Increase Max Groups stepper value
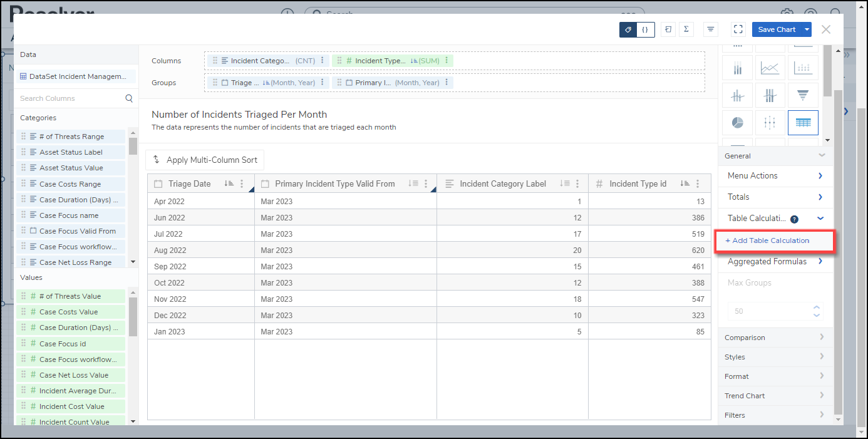Viewport: 868px width, 439px height. pyautogui.click(x=816, y=307)
